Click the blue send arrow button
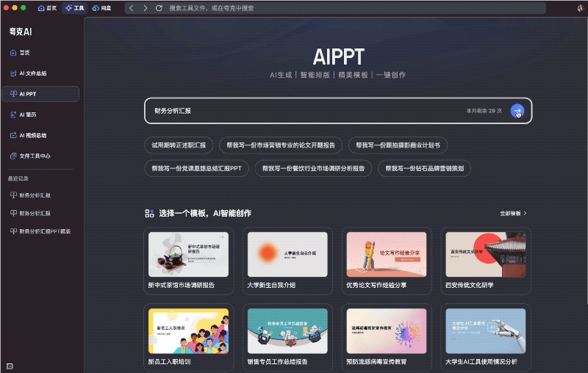Image resolution: width=588 pixels, height=373 pixels. tap(517, 111)
